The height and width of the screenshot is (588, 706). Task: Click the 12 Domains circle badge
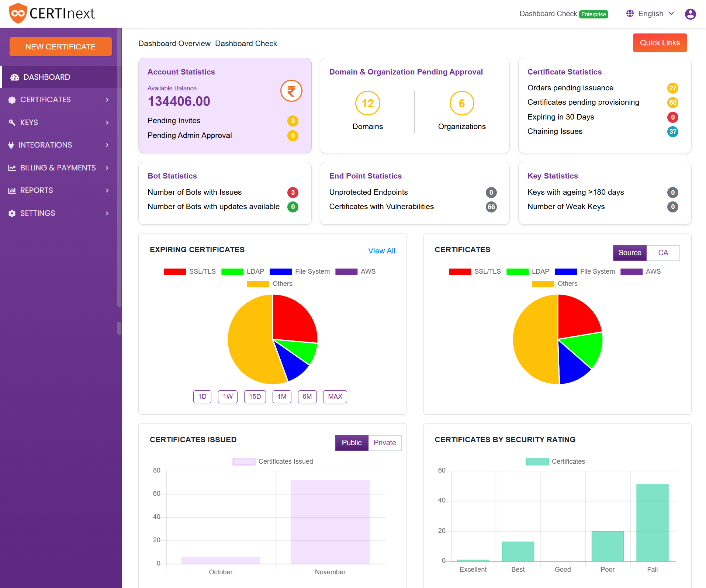368,103
